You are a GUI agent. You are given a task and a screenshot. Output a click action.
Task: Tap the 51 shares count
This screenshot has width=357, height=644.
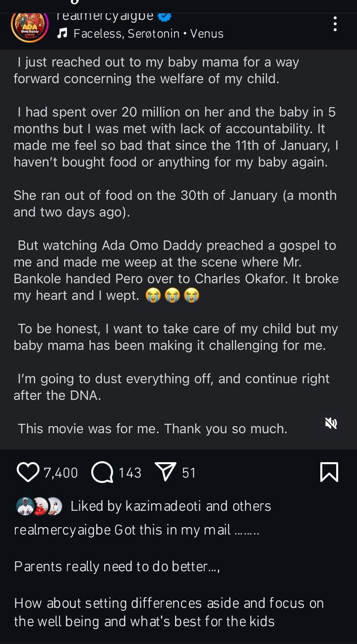(x=189, y=473)
